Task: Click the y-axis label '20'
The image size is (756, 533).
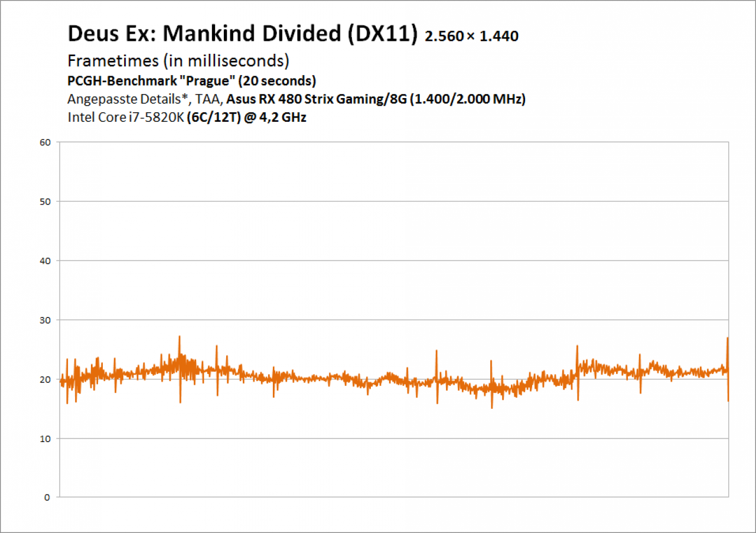Action: (x=45, y=379)
